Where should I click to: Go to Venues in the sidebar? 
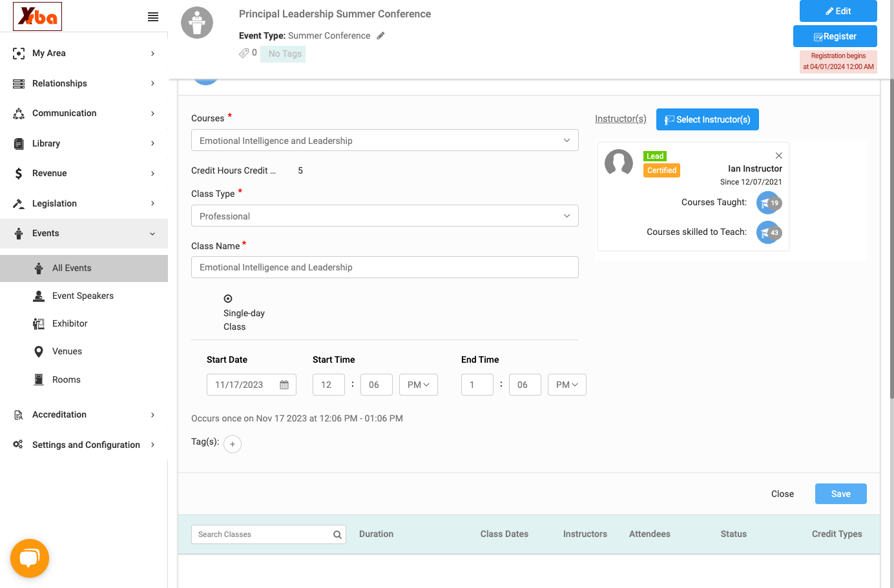[x=84, y=351]
